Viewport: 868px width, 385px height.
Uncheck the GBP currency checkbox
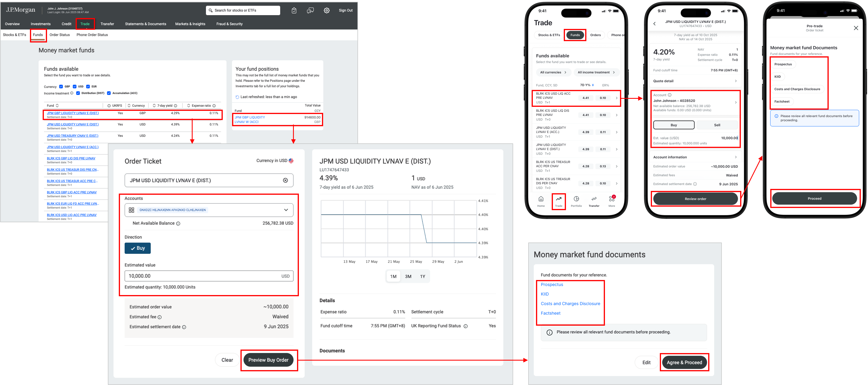click(x=61, y=86)
